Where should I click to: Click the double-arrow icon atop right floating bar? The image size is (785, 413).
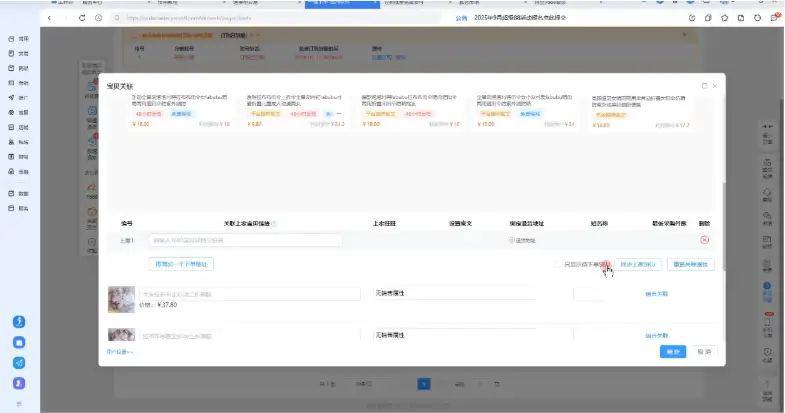[767, 126]
